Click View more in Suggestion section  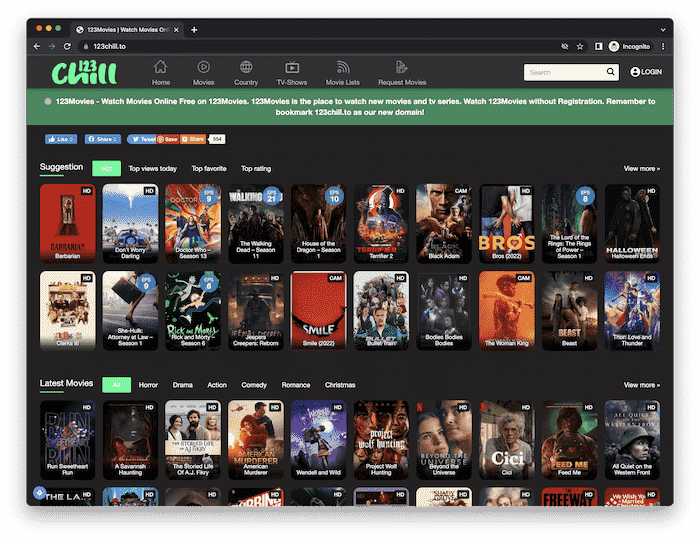tap(642, 168)
